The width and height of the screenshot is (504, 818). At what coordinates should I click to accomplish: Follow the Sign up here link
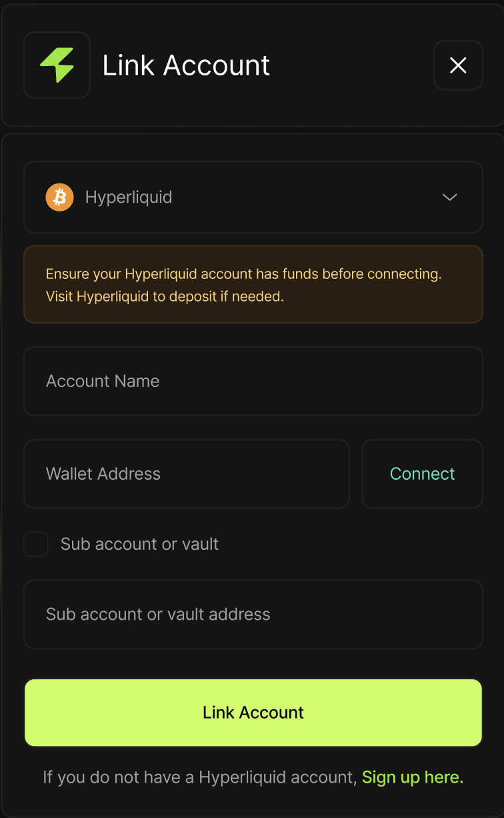tap(412, 777)
